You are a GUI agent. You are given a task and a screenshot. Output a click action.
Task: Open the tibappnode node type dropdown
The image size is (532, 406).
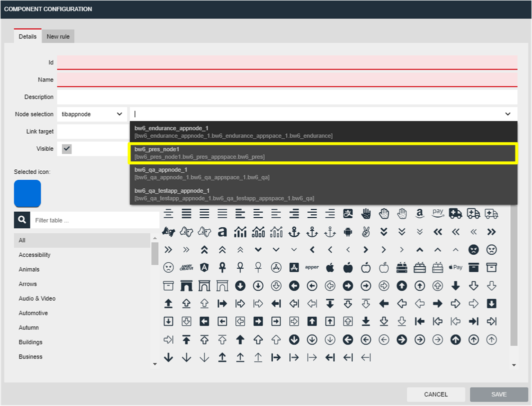92,114
